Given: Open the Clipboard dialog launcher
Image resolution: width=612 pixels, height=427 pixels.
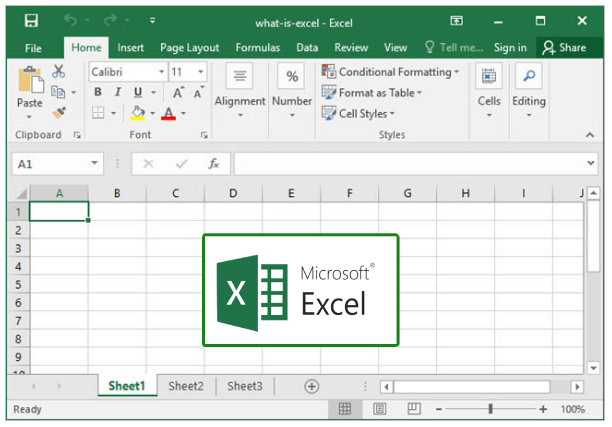Looking at the screenshot, I should pos(77,135).
